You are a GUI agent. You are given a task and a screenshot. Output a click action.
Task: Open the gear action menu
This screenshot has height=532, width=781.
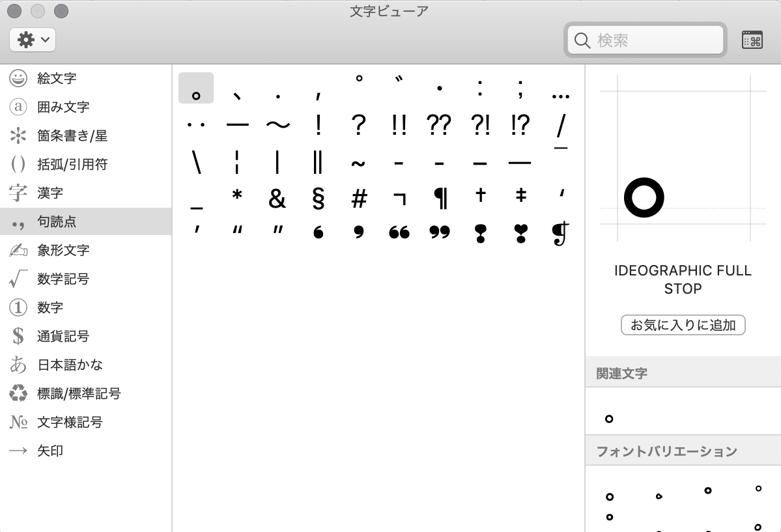(x=25, y=40)
